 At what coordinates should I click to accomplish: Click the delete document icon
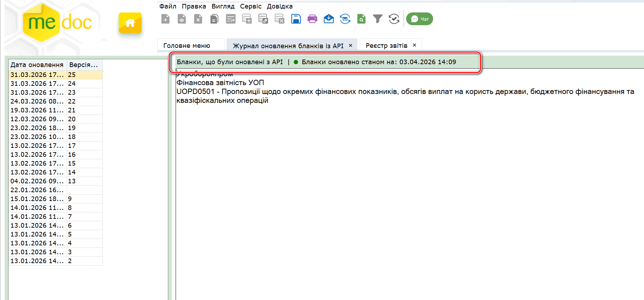[198, 19]
